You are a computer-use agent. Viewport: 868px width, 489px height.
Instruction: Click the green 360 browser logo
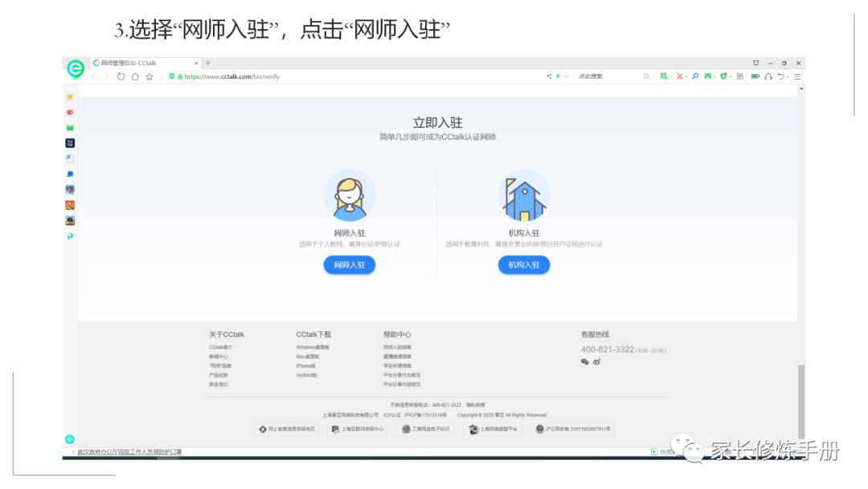pos(76,68)
